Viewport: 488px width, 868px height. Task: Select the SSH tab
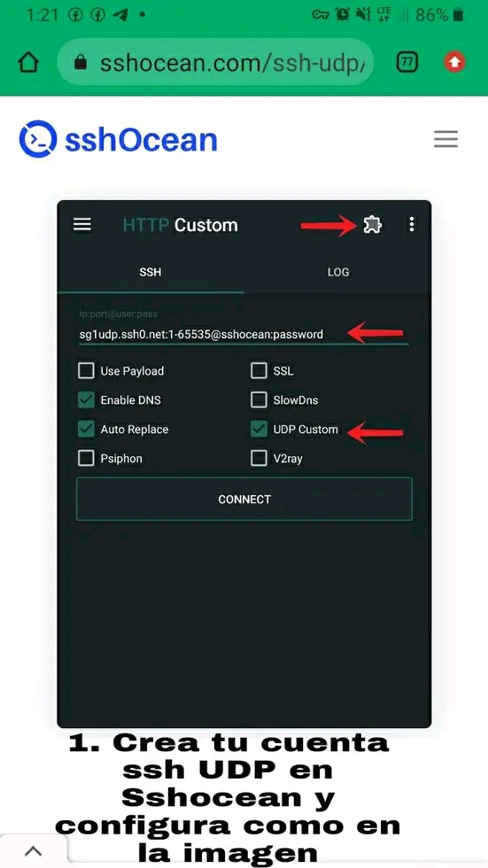pos(151,272)
